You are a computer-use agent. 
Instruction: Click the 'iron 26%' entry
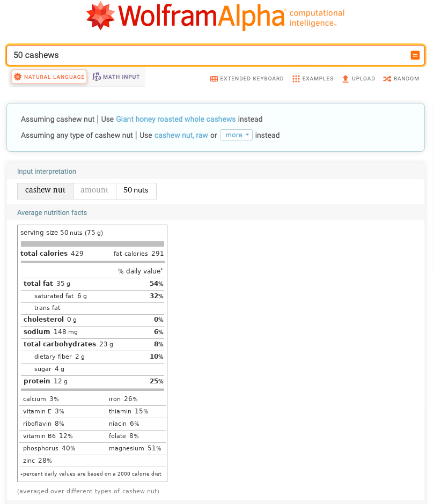click(x=123, y=399)
